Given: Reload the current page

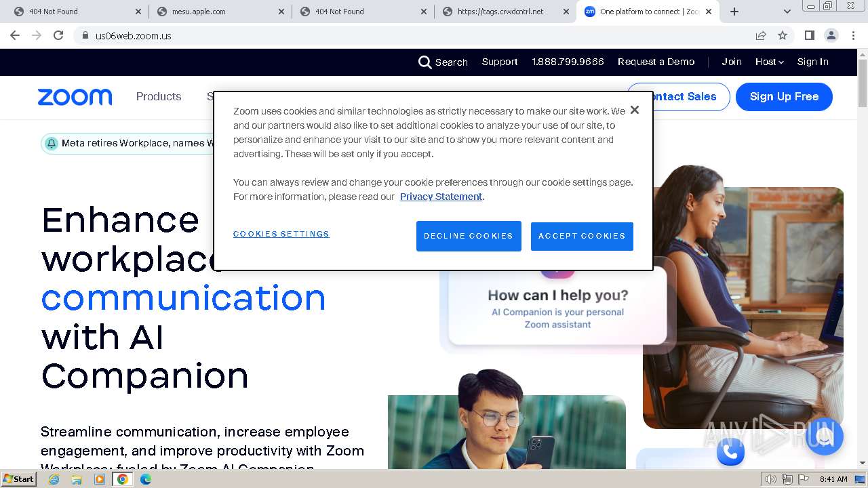Looking at the screenshot, I should coord(58,36).
